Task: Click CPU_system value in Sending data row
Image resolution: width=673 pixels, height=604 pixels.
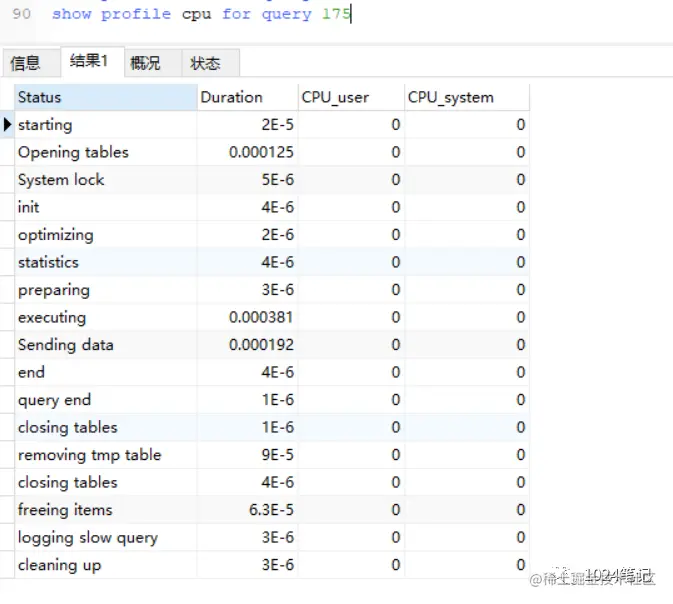Action: click(521, 345)
